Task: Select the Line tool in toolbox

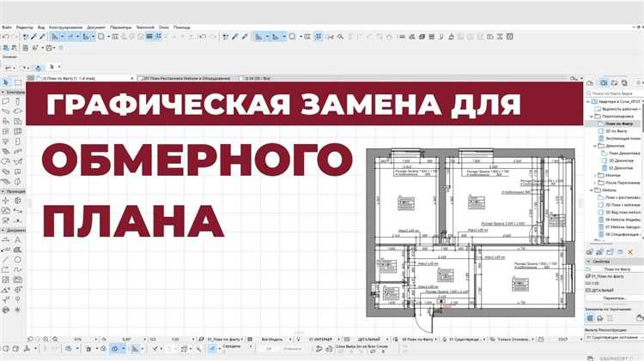Action: coord(6,260)
